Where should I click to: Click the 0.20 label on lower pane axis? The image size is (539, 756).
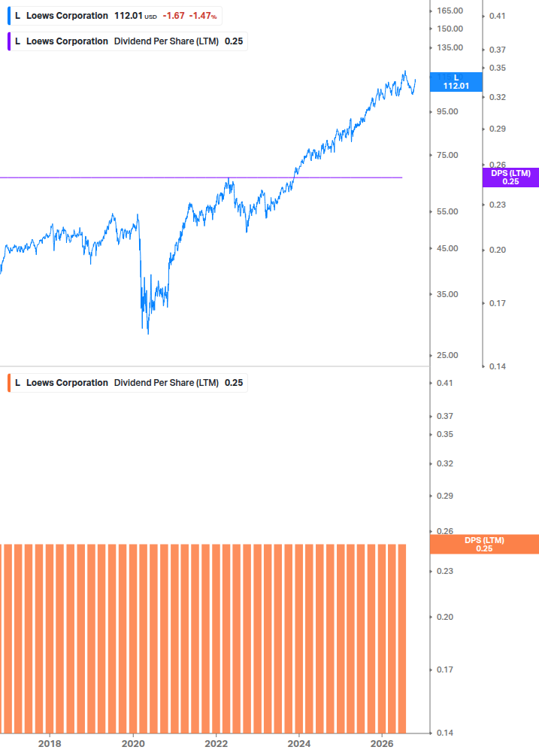pyautogui.click(x=444, y=617)
